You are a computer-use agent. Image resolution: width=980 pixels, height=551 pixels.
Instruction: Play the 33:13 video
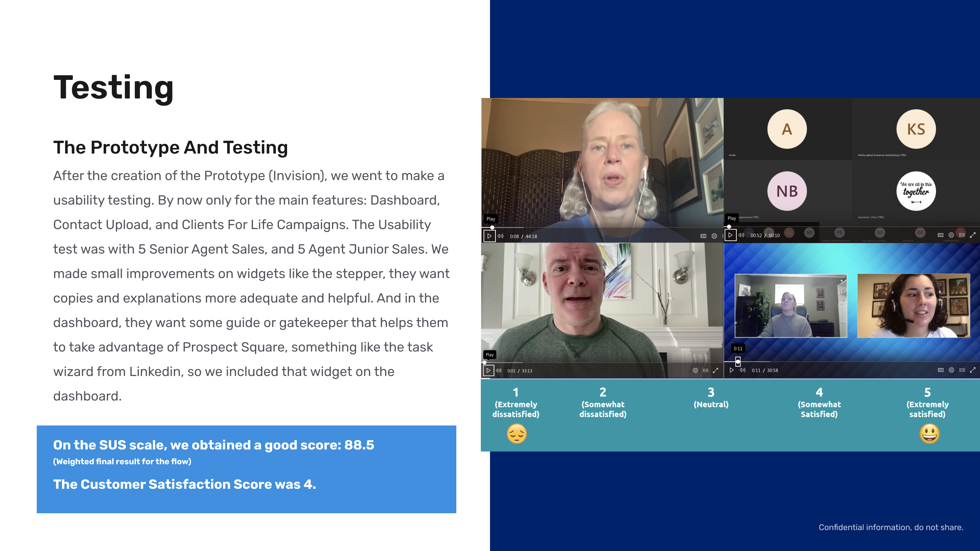488,370
